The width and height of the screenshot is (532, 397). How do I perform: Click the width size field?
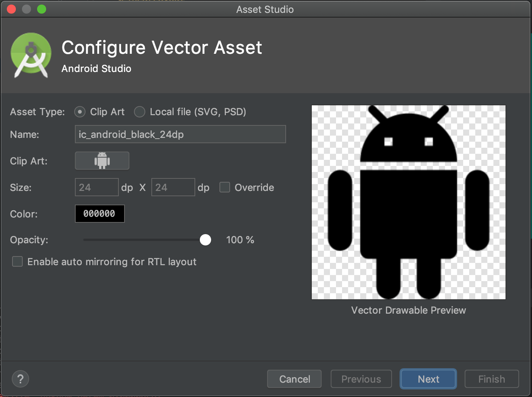[96, 188]
